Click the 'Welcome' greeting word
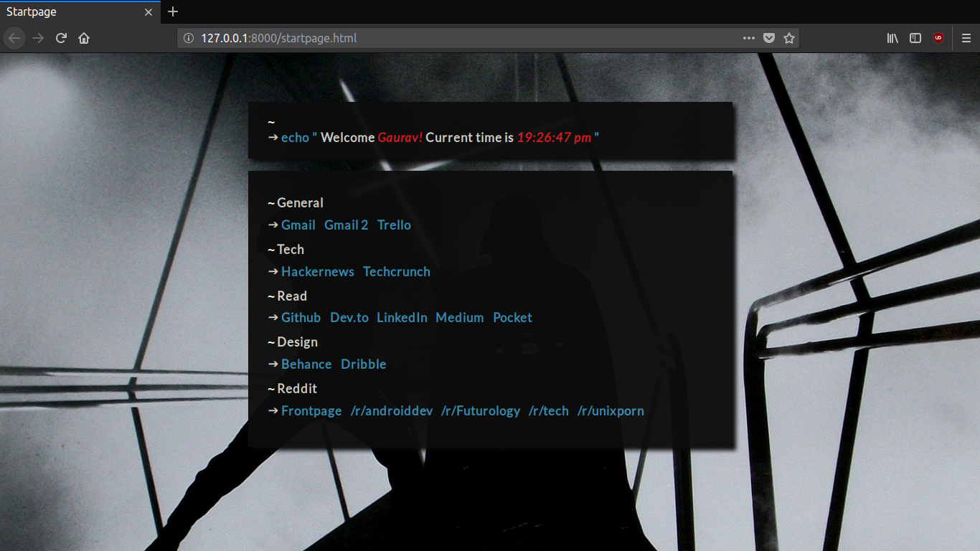This screenshot has width=980, height=551. 347,137
